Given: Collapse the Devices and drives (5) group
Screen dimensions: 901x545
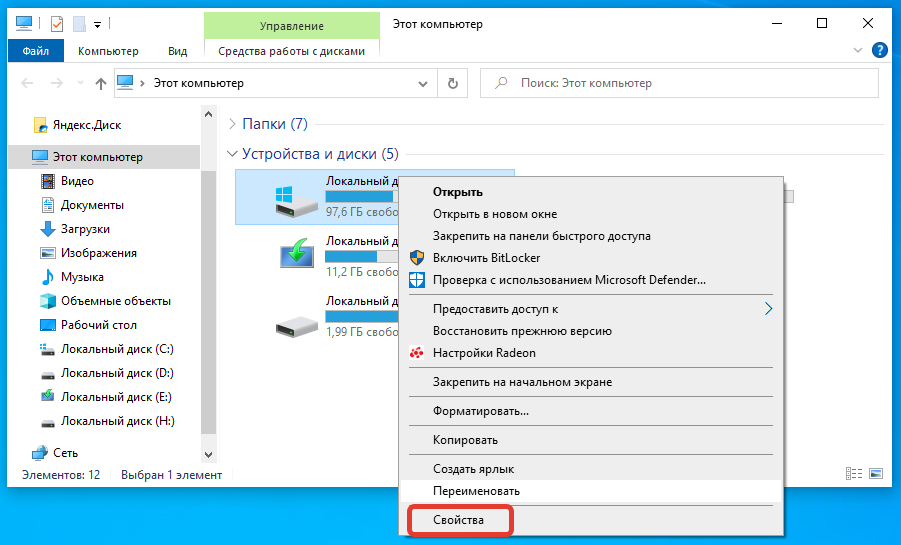Looking at the screenshot, I should pyautogui.click(x=233, y=154).
